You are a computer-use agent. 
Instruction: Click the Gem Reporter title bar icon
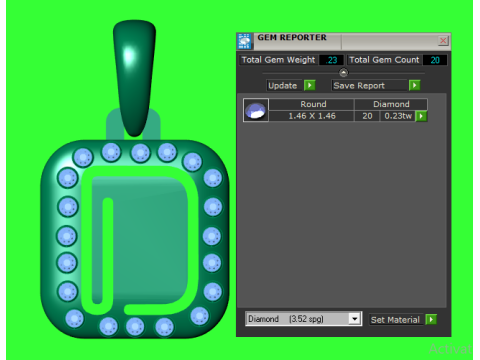click(244, 41)
